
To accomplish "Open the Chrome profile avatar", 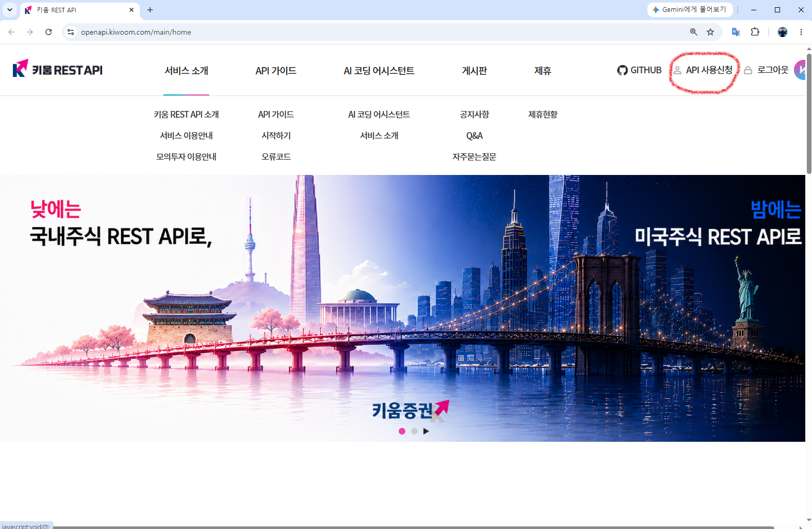I will tap(783, 32).
